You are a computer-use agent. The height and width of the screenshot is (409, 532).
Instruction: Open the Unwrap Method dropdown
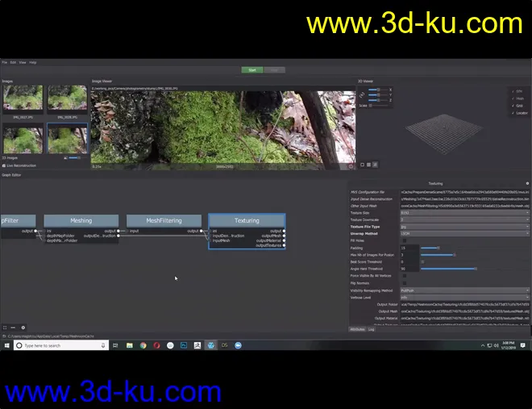tap(464, 233)
